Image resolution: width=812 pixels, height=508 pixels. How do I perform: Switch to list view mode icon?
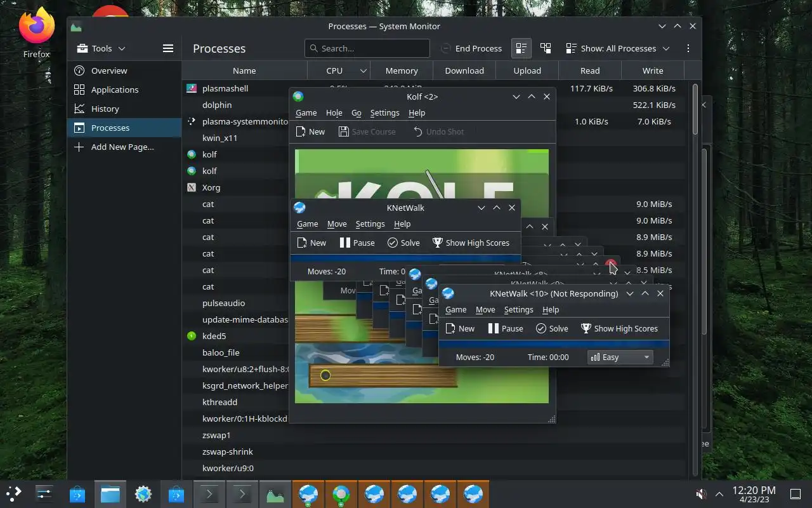(x=521, y=48)
